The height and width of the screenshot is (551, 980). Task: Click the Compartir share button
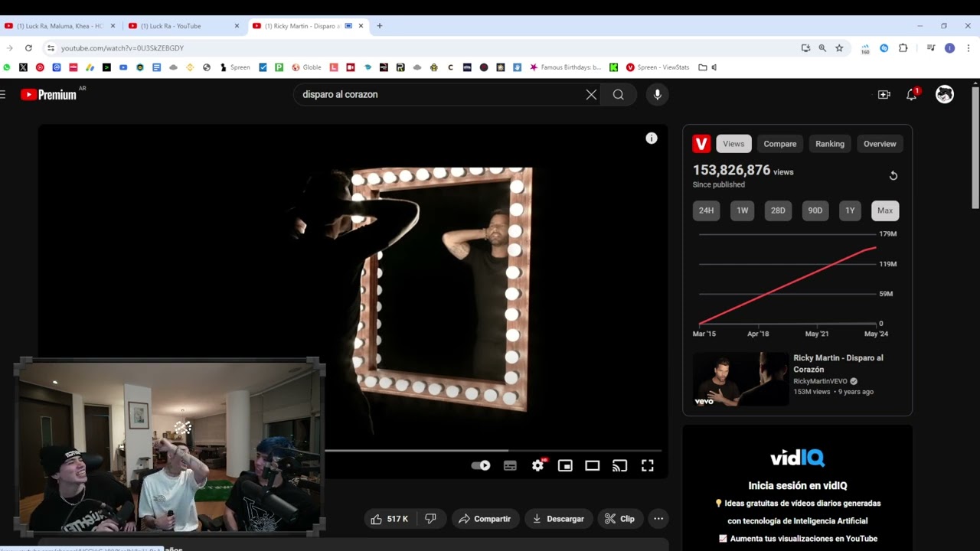(485, 519)
